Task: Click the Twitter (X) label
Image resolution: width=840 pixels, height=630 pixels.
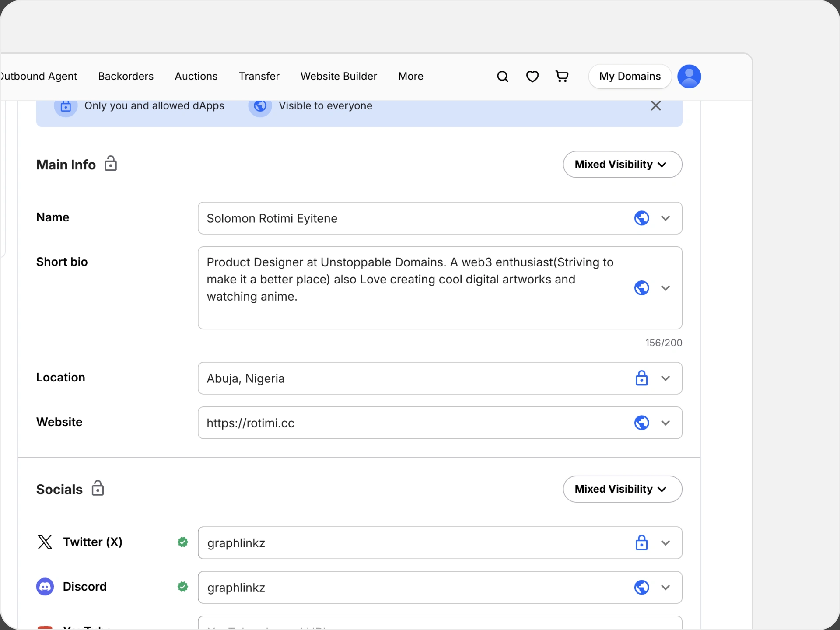Action: click(93, 542)
